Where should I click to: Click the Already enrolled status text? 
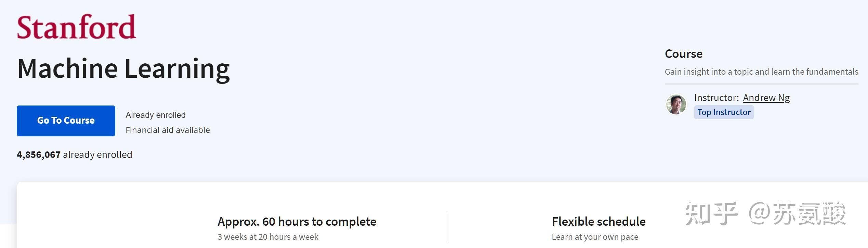[155, 115]
